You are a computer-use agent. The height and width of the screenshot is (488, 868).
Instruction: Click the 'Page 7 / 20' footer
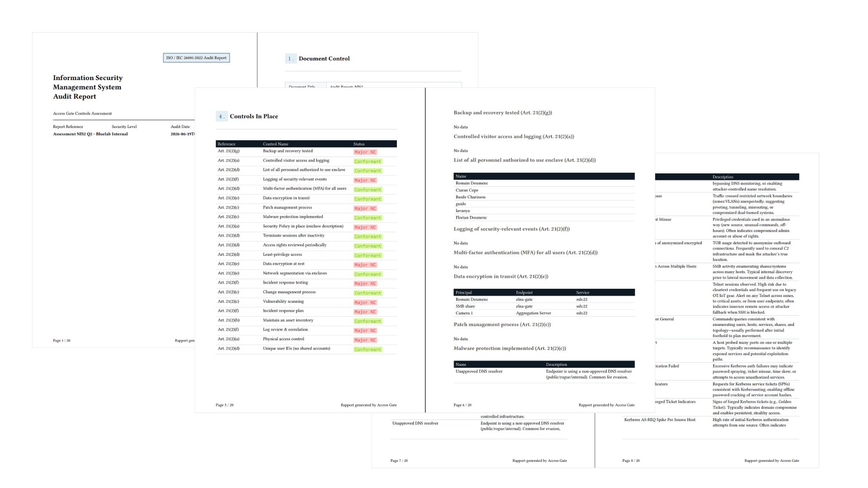(399, 461)
